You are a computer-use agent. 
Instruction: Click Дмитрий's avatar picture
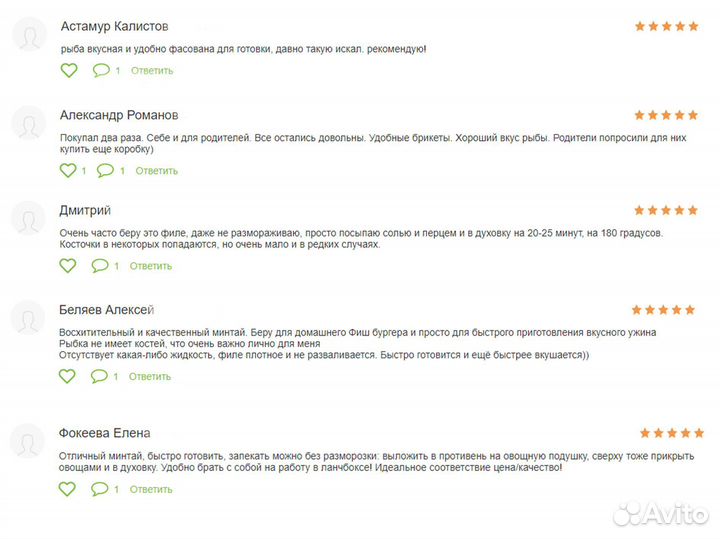[28, 221]
